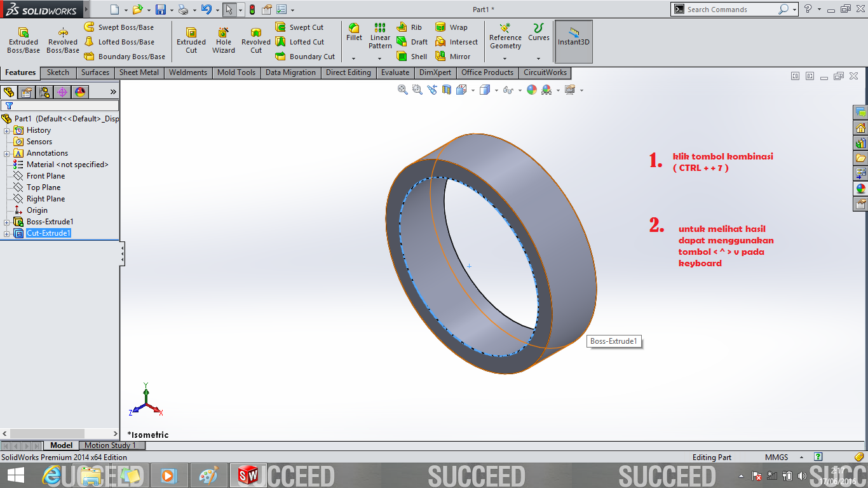Switch to the Sheet Metal tab

[139, 72]
